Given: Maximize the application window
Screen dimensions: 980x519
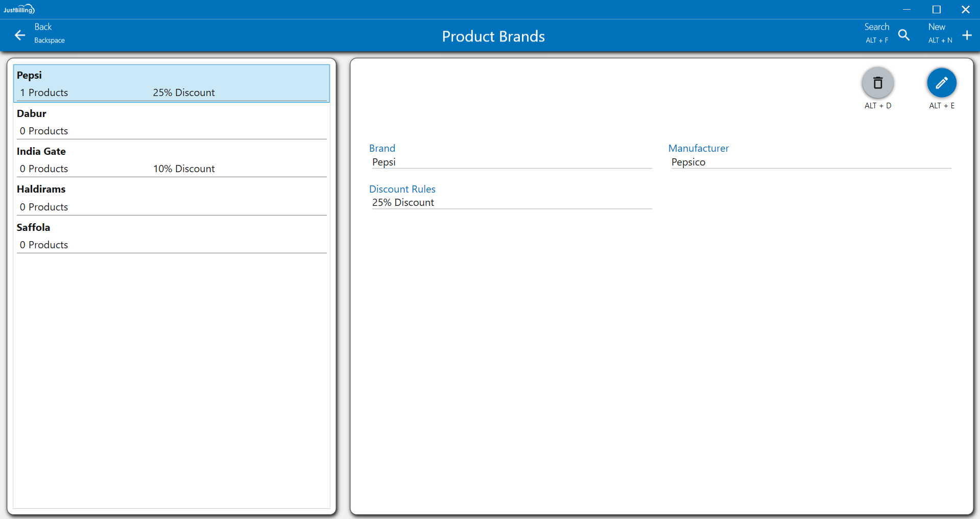Looking at the screenshot, I should click(936, 9).
